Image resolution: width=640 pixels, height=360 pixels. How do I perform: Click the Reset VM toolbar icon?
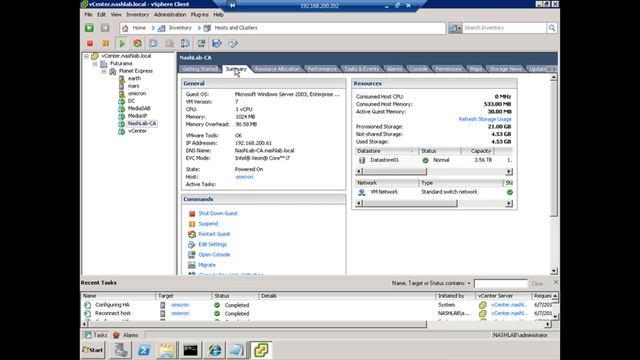(138, 43)
